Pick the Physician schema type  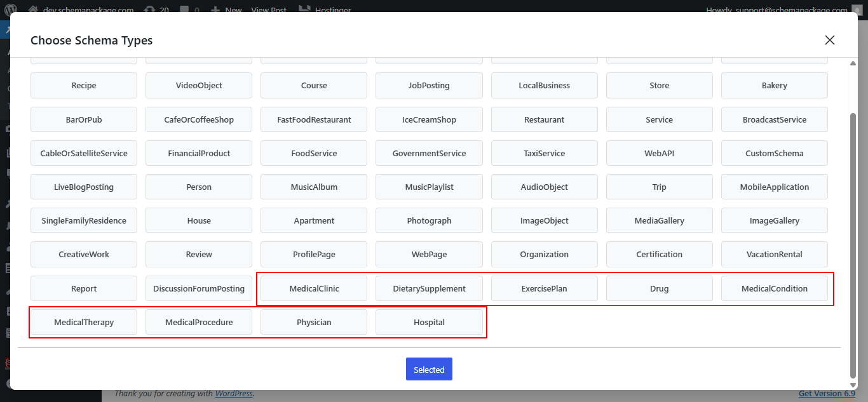[x=314, y=322]
